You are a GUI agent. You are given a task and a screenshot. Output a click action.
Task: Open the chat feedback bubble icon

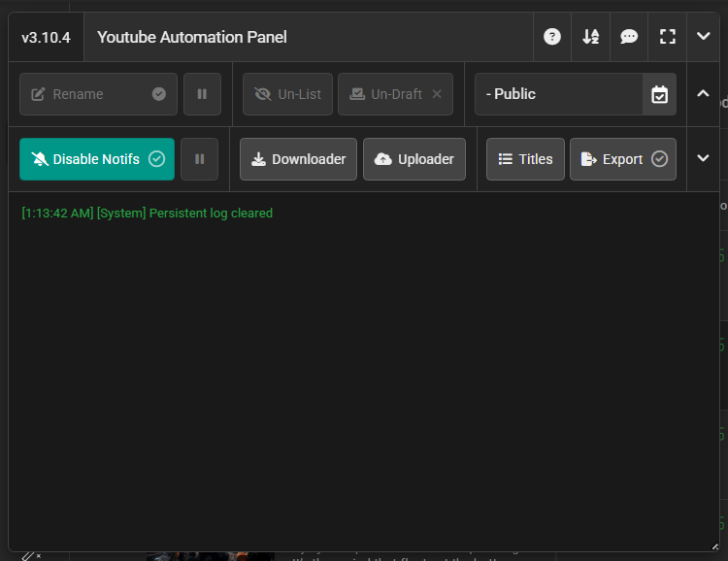click(629, 37)
